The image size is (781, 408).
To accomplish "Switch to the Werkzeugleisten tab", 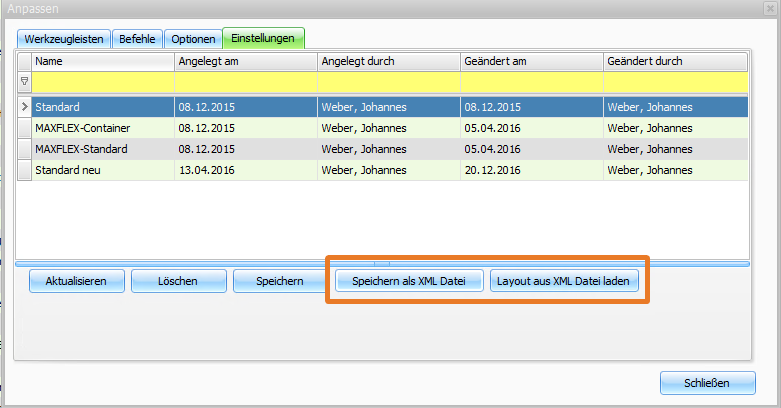I will tap(63, 39).
